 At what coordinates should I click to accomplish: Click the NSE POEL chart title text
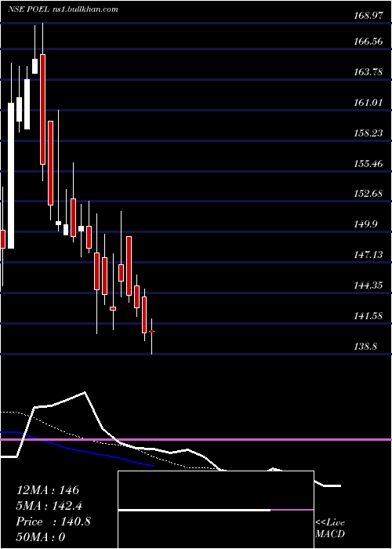pyautogui.click(x=63, y=9)
